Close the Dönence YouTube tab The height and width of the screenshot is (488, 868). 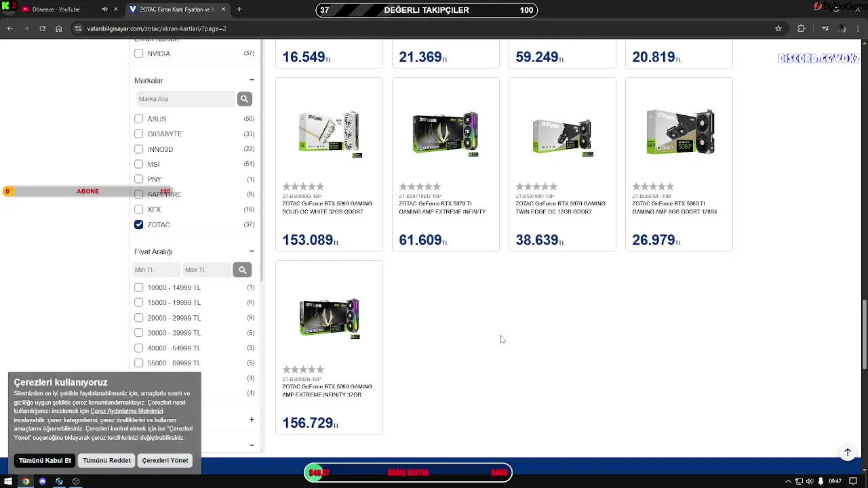(x=115, y=9)
